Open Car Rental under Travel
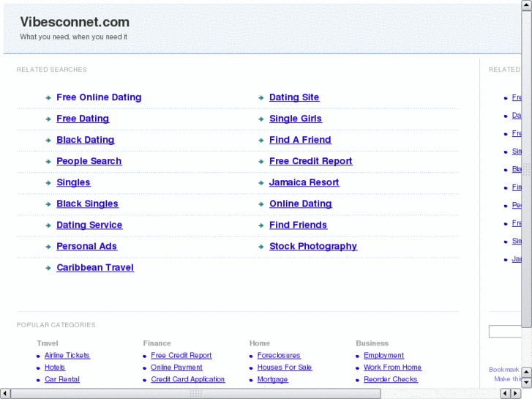Screen dimensions: 532x399 click(x=62, y=379)
